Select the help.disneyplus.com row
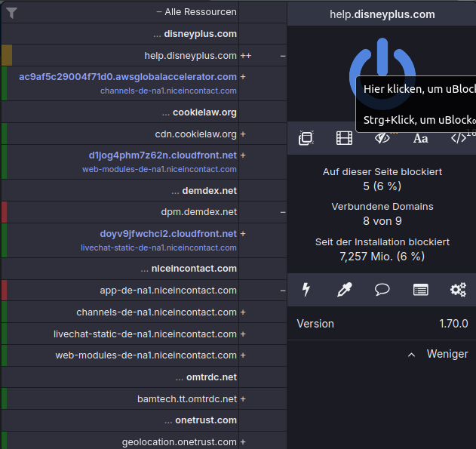This screenshot has height=449, width=476. (x=190, y=55)
